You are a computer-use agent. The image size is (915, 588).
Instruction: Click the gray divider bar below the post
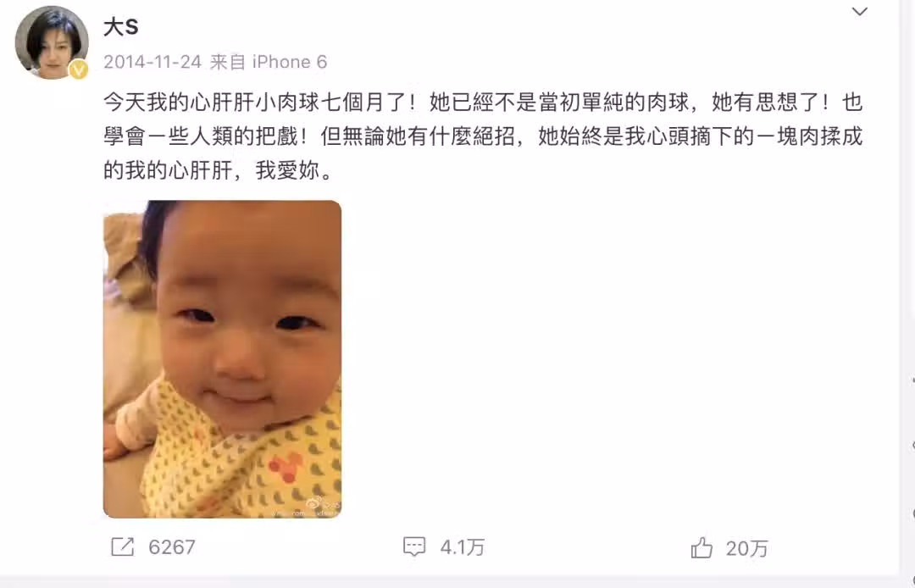pos(457,582)
